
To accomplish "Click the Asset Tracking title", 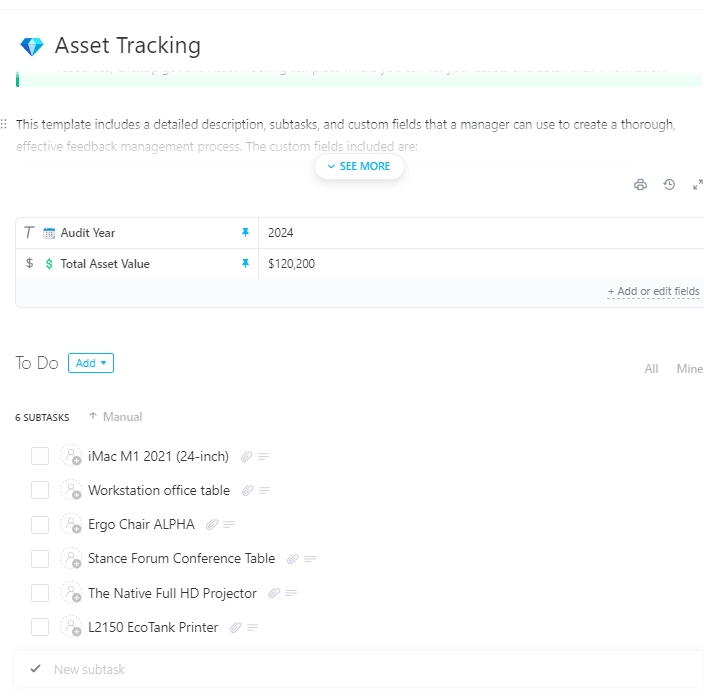I will coord(128,45).
